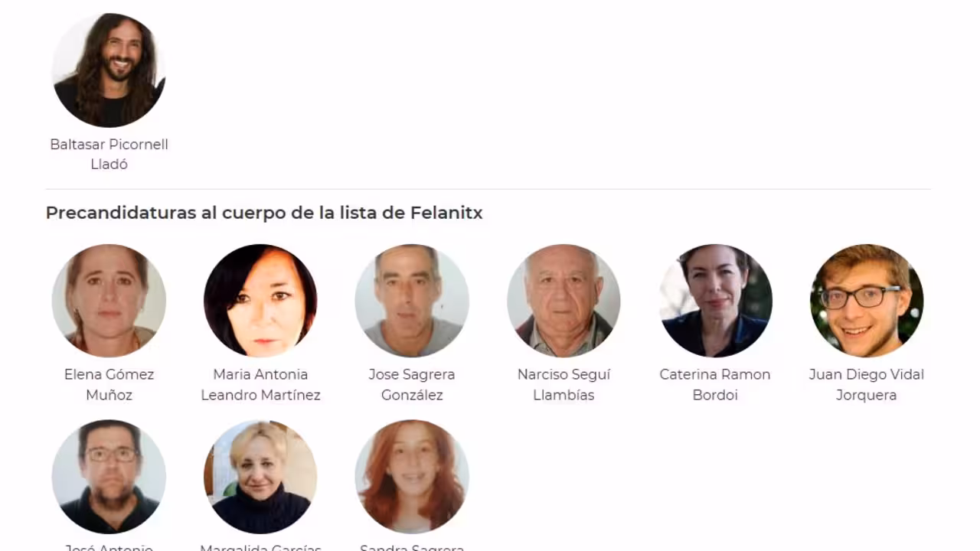
Task: Click the Maria Antonia Leandro Martínez name
Action: point(260,384)
